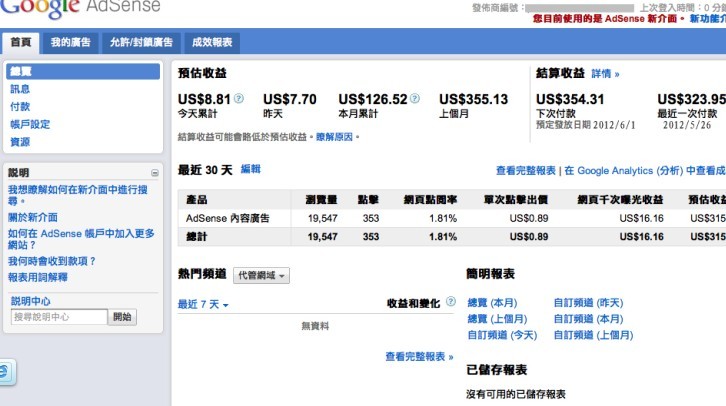Screen dimensions: 726x406
Task: Open 帳戶設定 in the left sidebar
Action: click(x=30, y=124)
